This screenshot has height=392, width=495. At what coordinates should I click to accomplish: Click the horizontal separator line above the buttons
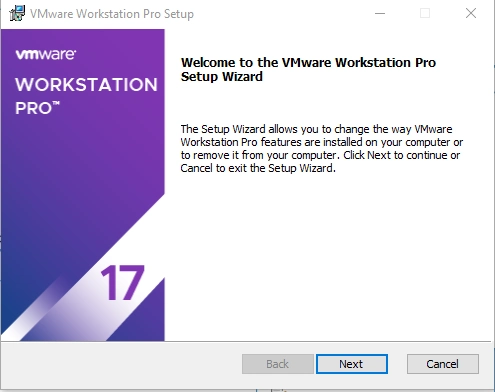click(246, 341)
